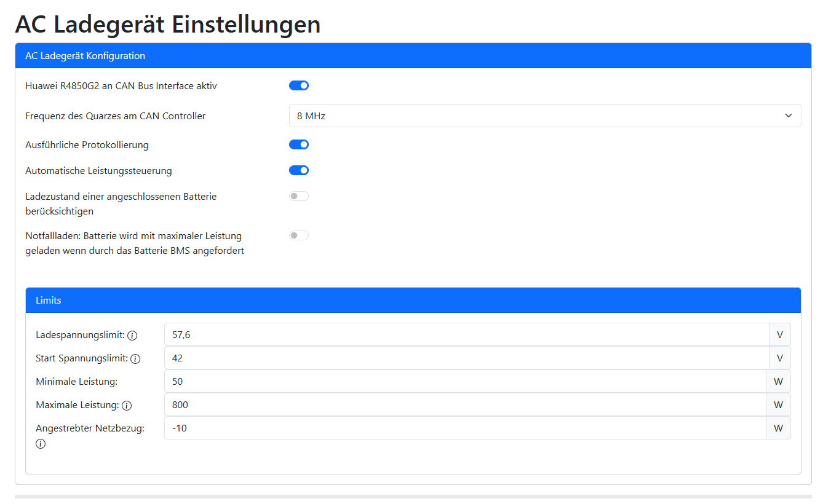This screenshot has height=504, width=831.
Task: Click the Minimale Leistung value field
Action: (431, 381)
